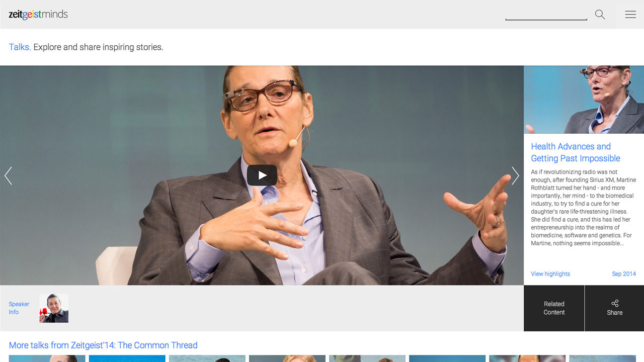The width and height of the screenshot is (644, 362).
Task: Click the Sep 2014 date link
Action: (624, 274)
